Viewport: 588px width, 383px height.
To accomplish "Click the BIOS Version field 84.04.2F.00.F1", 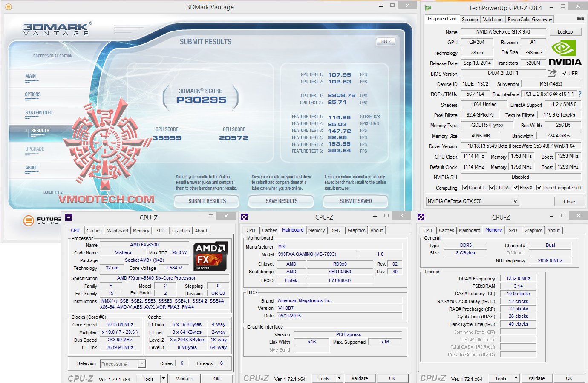I will tap(503, 73).
